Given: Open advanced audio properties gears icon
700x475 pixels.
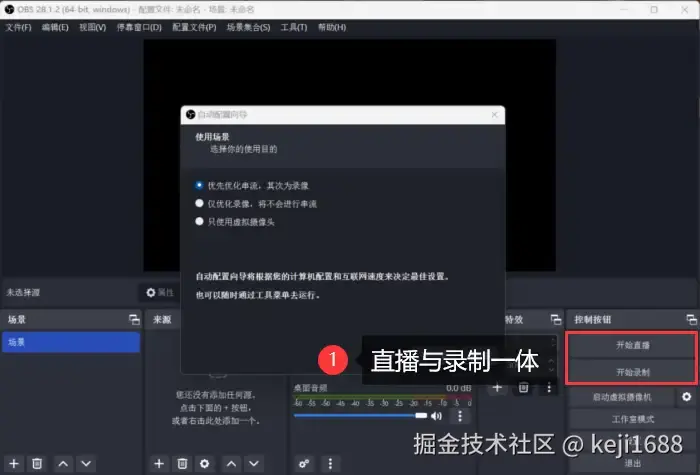Looking at the screenshot, I should coord(304,463).
